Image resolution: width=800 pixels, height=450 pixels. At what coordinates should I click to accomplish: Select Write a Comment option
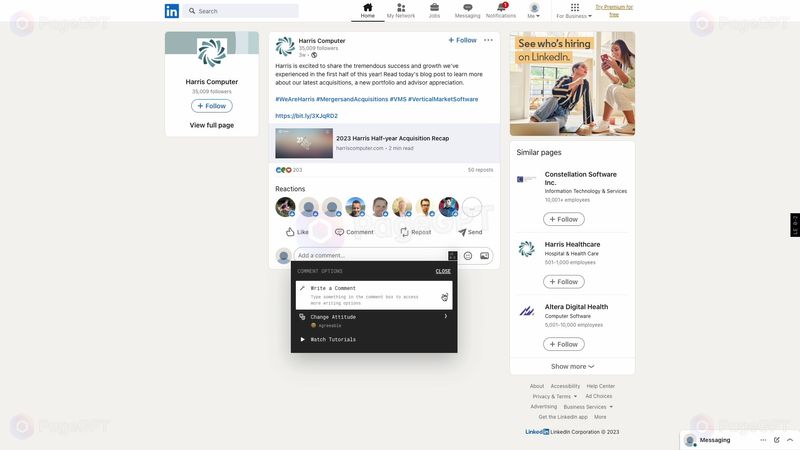pyautogui.click(x=374, y=295)
